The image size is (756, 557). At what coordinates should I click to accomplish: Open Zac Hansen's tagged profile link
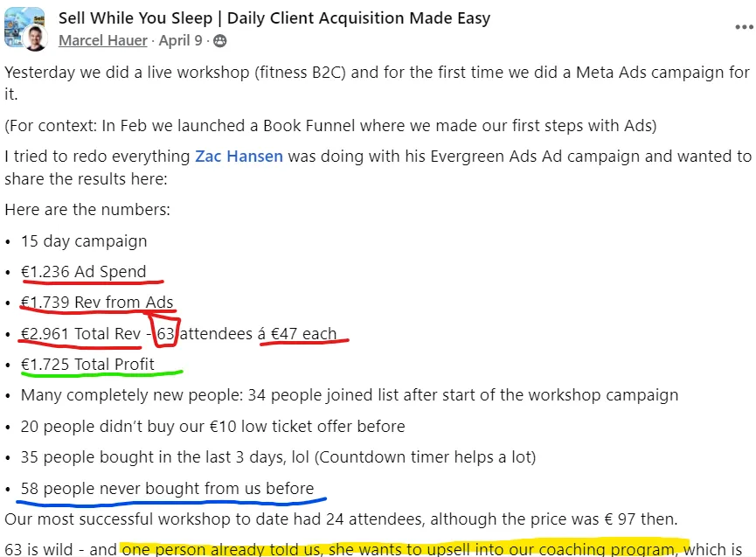[x=239, y=157]
